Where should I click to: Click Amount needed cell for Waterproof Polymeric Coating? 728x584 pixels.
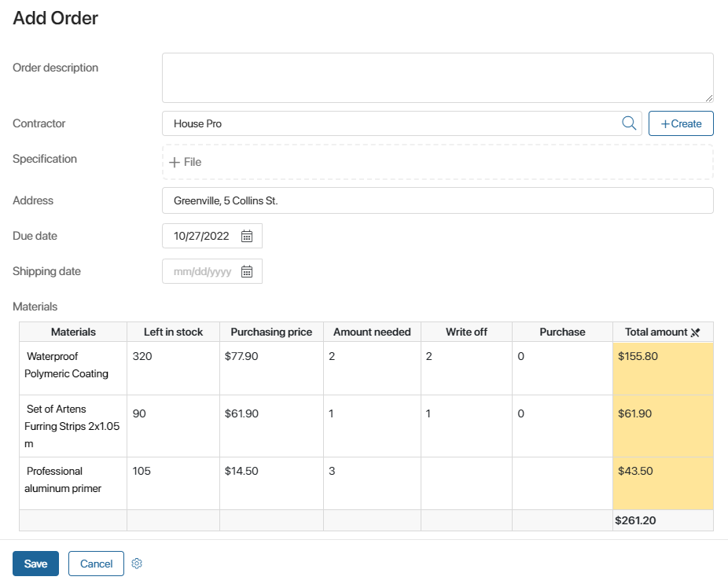click(x=371, y=367)
